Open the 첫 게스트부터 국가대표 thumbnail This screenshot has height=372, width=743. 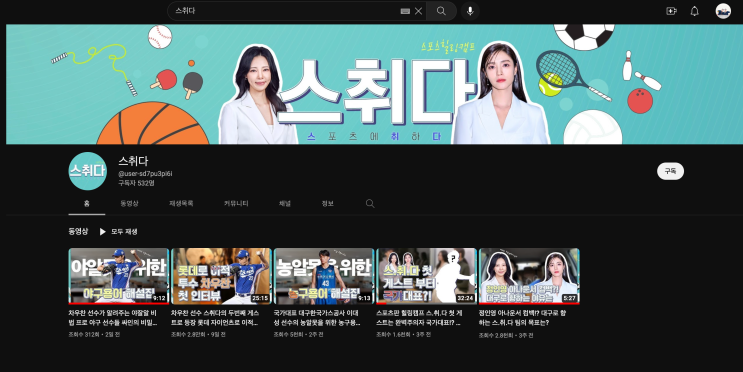pos(426,276)
